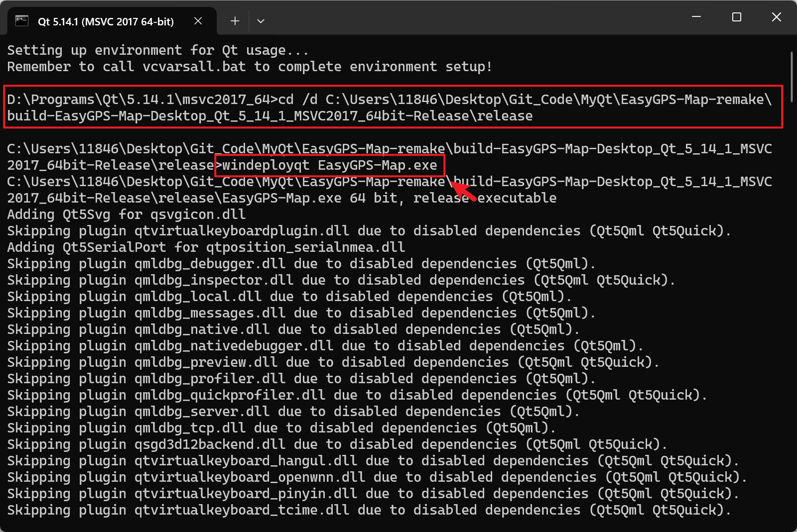Click the qmldbg_messages.dll skipping line

coord(301,313)
